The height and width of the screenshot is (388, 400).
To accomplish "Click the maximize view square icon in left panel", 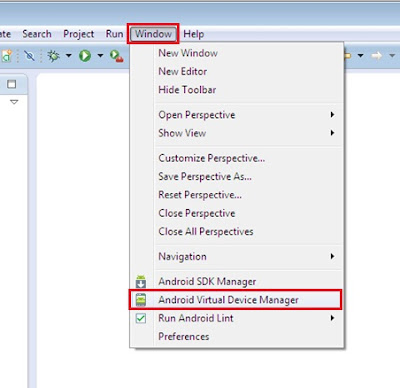I will pos(12,84).
